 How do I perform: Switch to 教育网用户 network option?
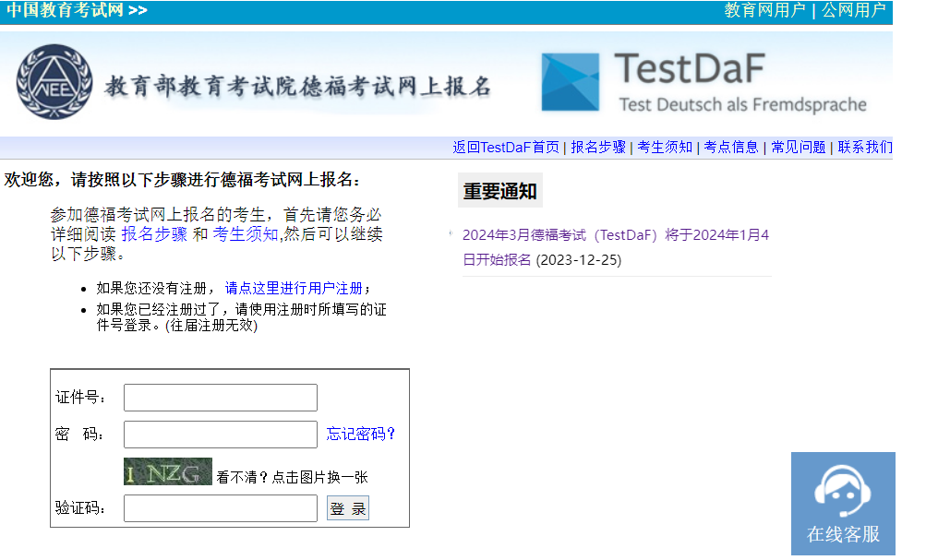764,10
